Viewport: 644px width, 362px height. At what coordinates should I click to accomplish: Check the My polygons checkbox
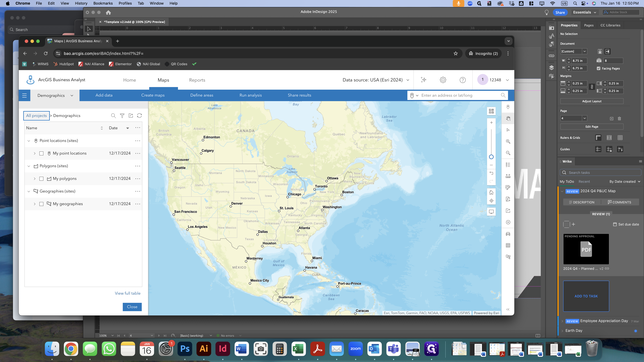(x=42, y=179)
